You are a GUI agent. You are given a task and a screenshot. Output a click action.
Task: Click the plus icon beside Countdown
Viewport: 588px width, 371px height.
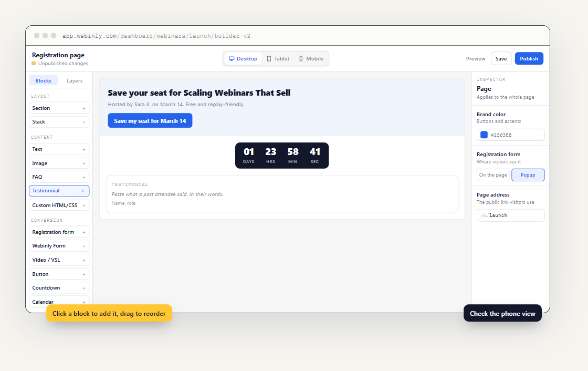83,288
